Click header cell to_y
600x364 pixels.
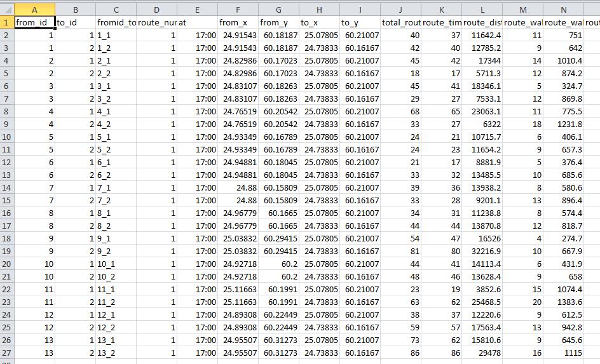click(x=360, y=23)
